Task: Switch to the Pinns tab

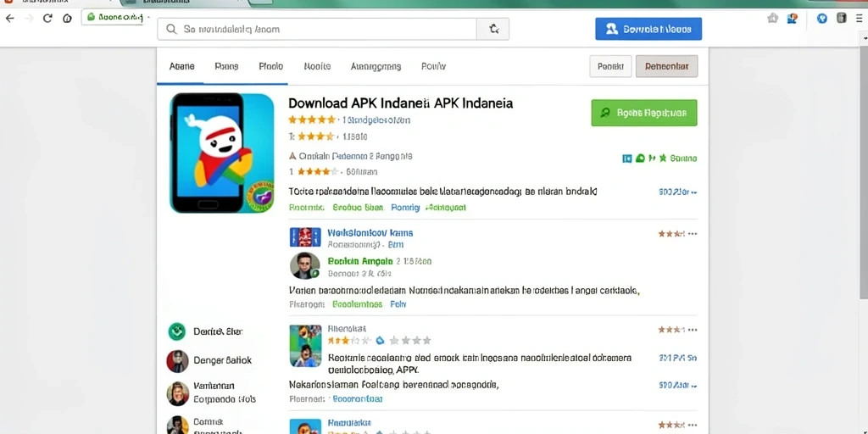Action: click(226, 66)
